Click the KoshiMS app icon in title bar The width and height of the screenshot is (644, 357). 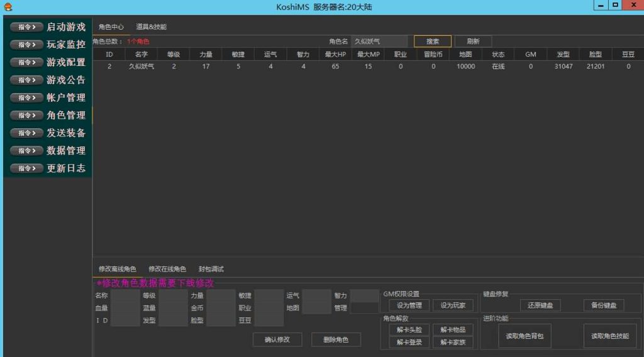pos(7,7)
